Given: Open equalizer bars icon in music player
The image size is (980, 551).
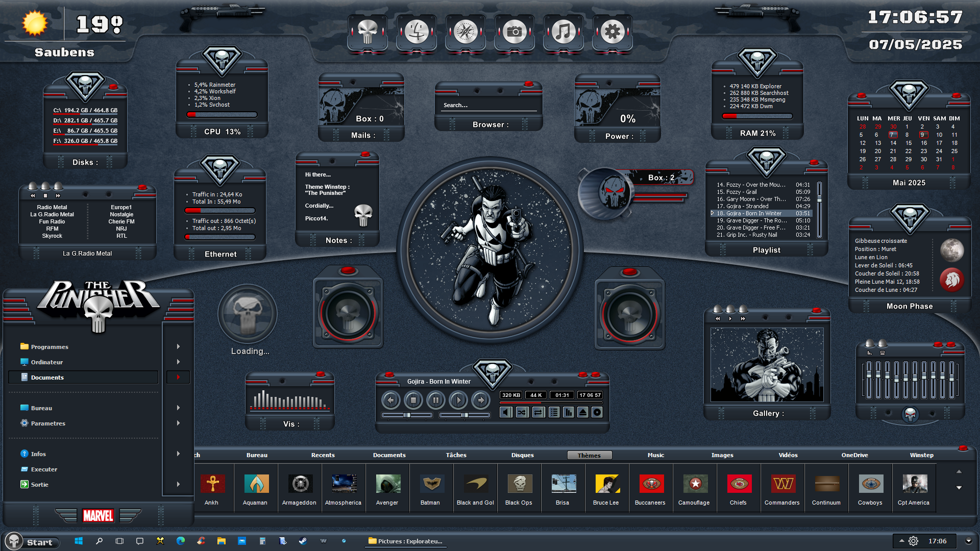Looking at the screenshot, I should click(568, 412).
